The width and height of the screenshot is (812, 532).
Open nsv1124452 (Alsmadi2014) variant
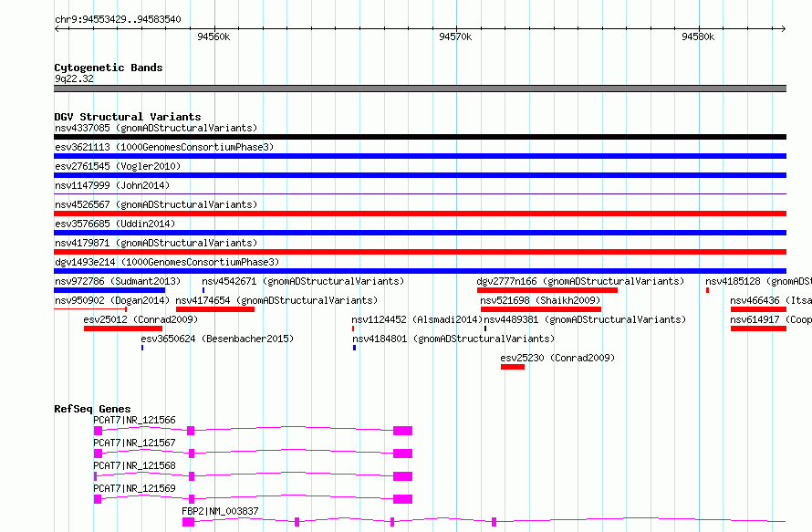click(417, 319)
